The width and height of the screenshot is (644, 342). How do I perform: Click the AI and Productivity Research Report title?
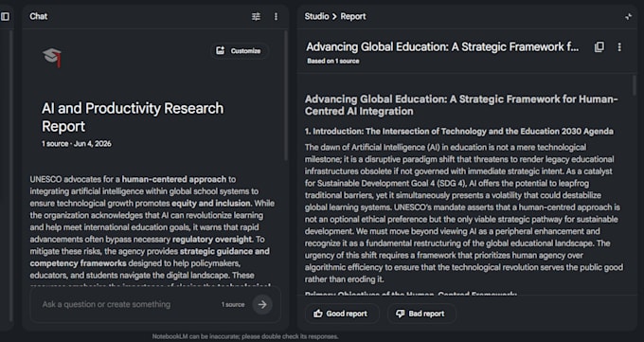(x=133, y=117)
